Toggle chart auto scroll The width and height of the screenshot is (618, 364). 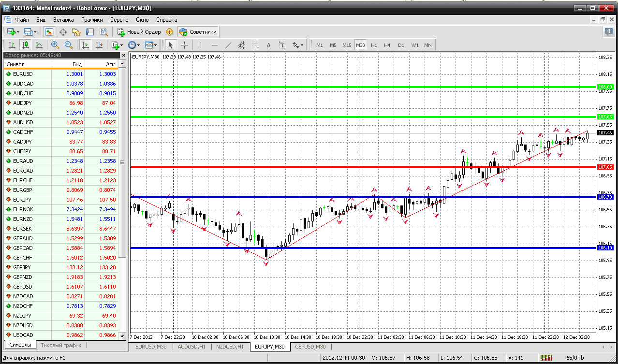coord(86,45)
